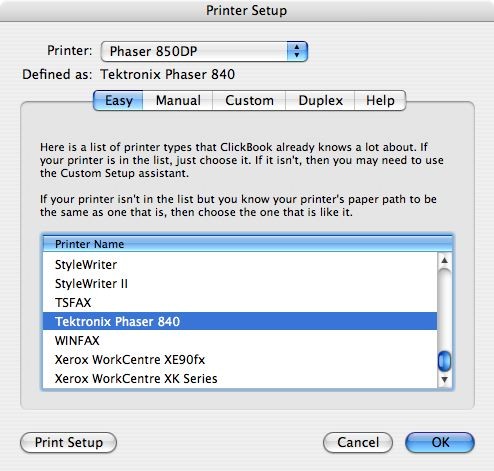Viewport: 494px width, 471px height.
Task: Click the blue scrollbar thumb
Action: 444,361
